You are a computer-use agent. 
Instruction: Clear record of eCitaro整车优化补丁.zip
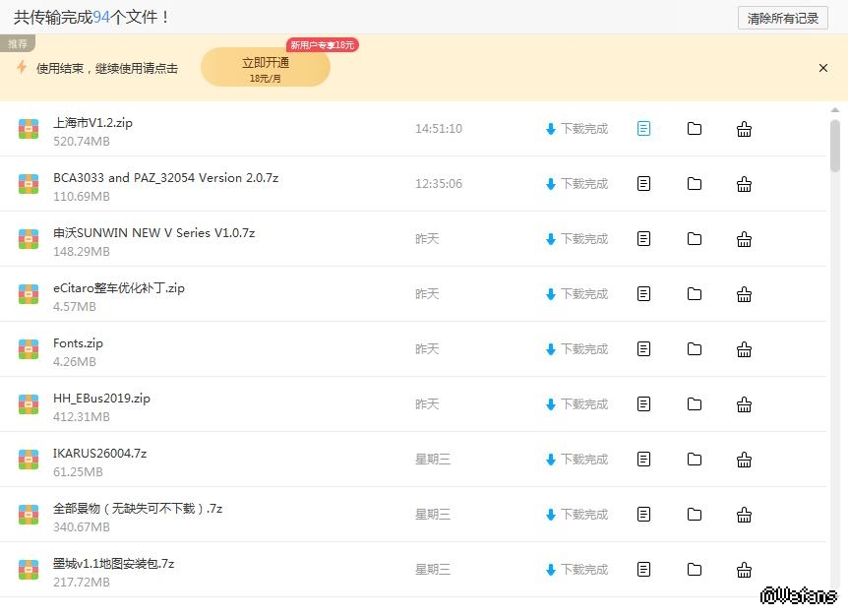[x=744, y=294]
